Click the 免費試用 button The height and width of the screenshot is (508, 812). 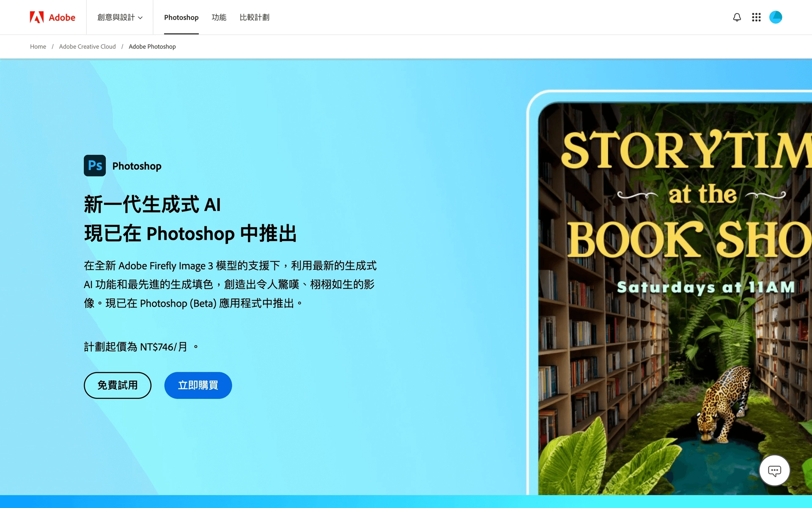point(118,385)
